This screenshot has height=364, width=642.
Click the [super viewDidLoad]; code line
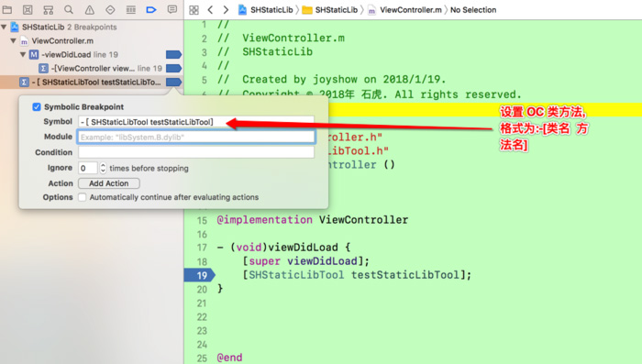pyautogui.click(x=305, y=261)
